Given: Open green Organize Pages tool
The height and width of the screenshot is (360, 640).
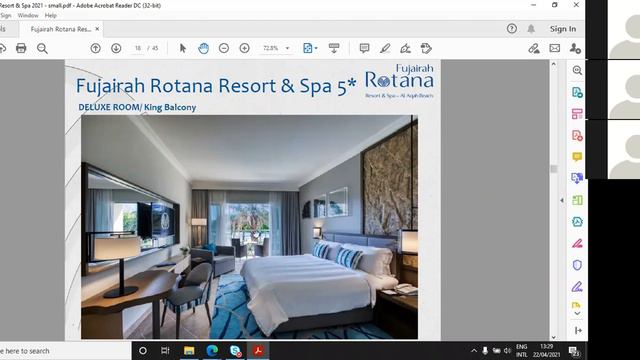Looking at the screenshot, I should coord(577,200).
